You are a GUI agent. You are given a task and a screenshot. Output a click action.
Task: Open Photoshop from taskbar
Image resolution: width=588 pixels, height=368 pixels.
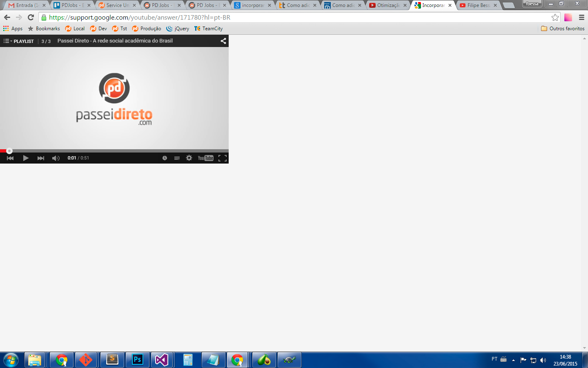tap(137, 360)
